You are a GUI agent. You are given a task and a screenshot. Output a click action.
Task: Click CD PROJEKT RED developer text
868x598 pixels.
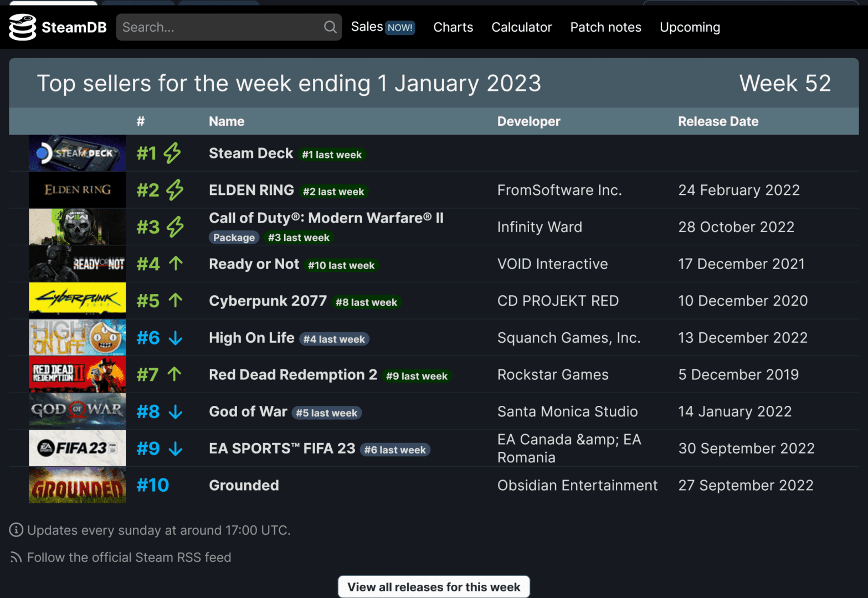(558, 301)
